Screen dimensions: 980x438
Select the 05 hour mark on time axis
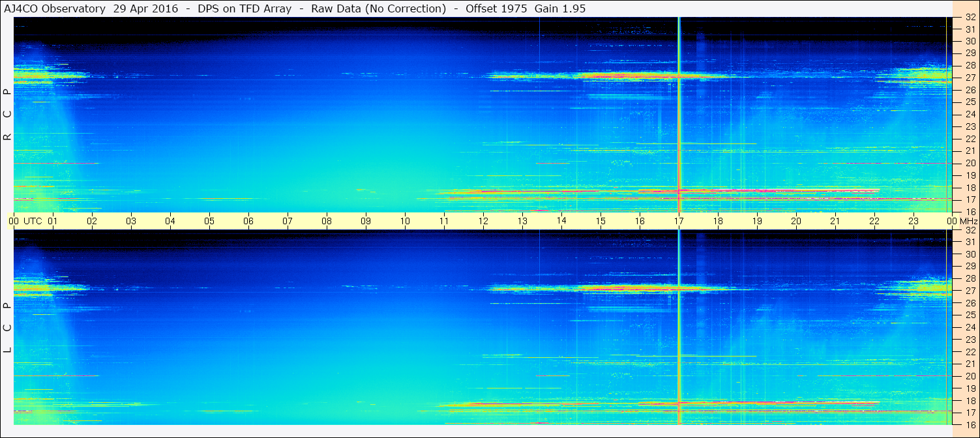tap(209, 221)
